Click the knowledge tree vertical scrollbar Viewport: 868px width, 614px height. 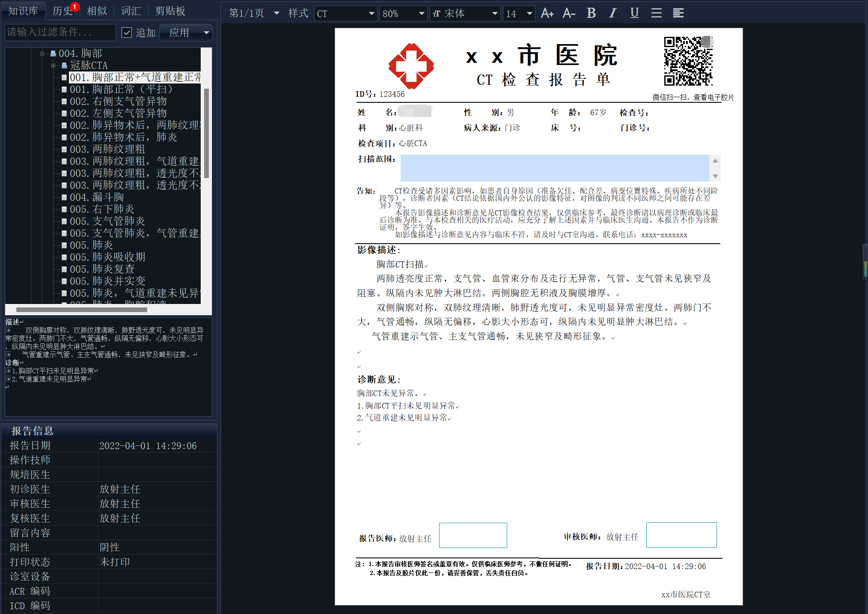pyautogui.click(x=206, y=133)
